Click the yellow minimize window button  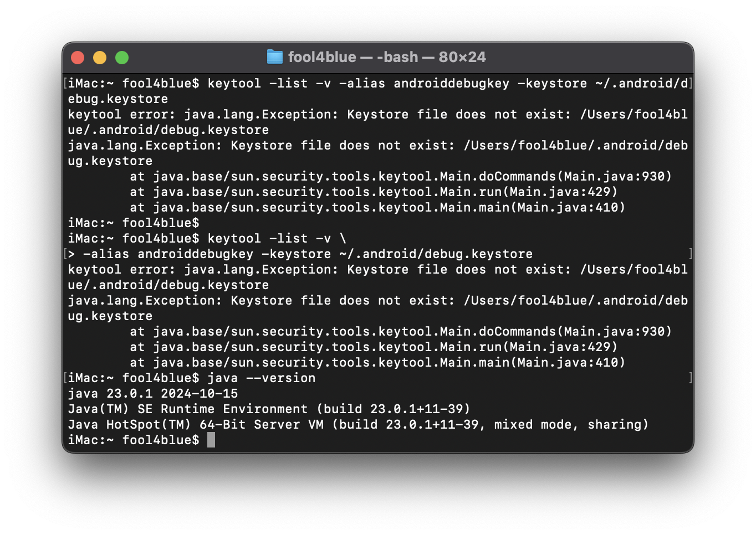100,58
